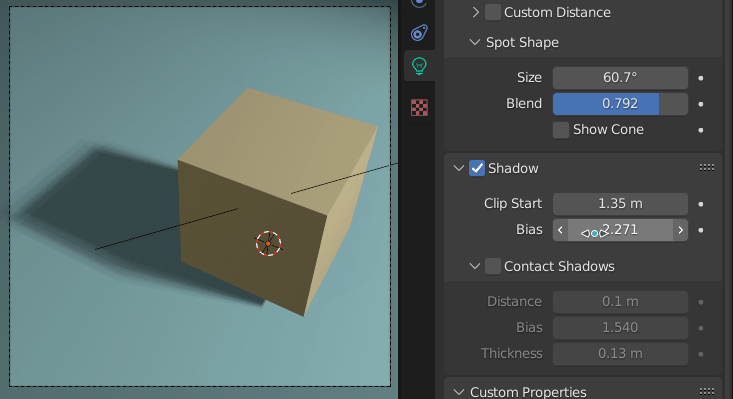This screenshot has width=733, height=399.
Task: Animate Show Cone property via its dot
Action: coord(701,130)
